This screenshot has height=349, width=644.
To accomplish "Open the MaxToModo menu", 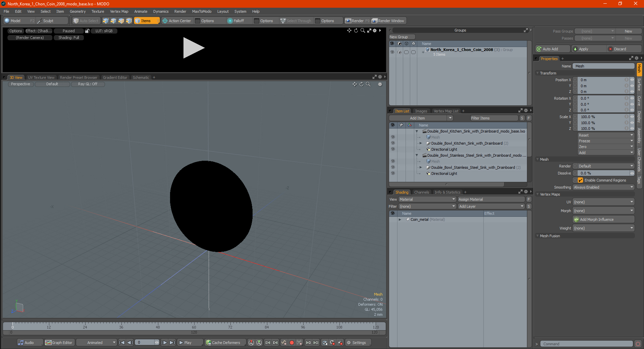I will click(202, 11).
